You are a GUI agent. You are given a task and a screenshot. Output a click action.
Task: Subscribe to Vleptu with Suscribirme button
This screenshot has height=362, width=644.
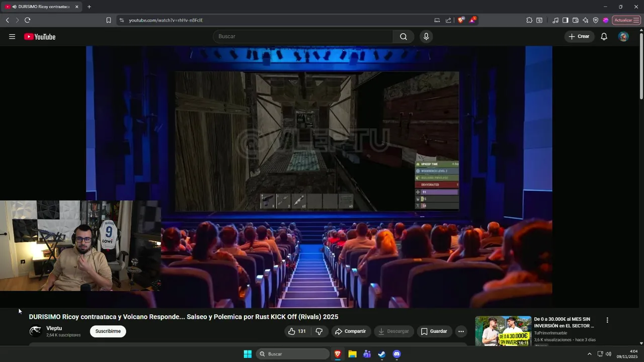[x=108, y=331]
